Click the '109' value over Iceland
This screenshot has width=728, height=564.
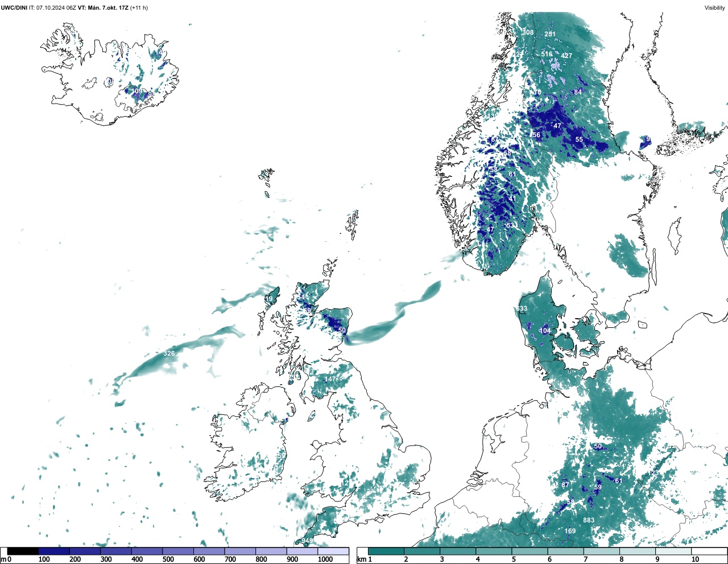(138, 91)
